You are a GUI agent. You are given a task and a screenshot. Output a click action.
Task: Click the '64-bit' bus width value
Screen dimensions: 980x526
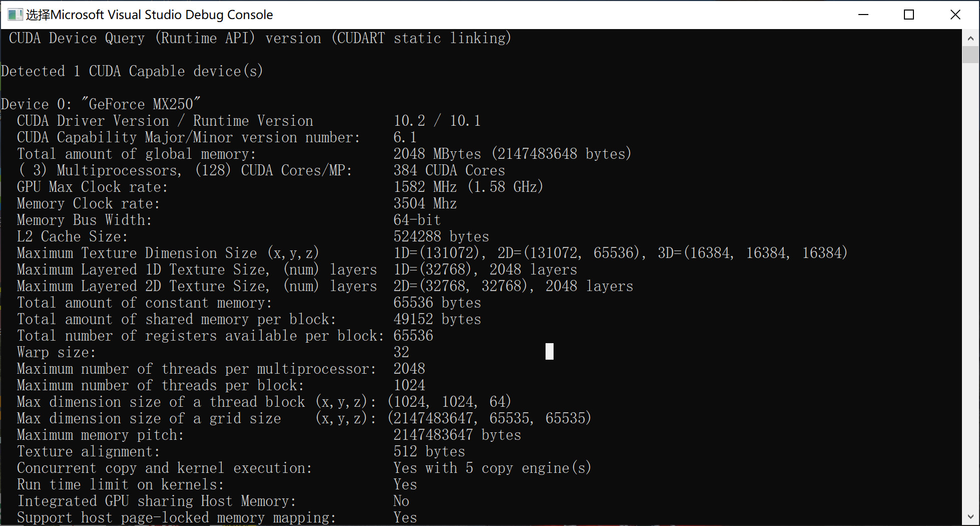point(417,220)
